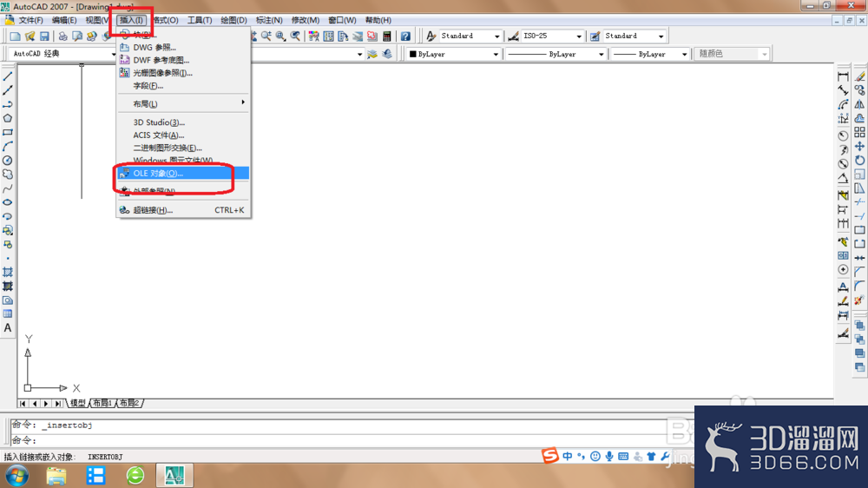This screenshot has height=488, width=868.
Task: Select the Rotate modify tool
Action: point(859,160)
